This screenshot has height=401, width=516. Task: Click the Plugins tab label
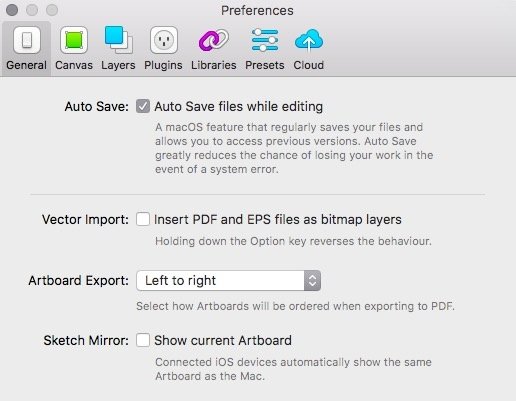coord(163,65)
